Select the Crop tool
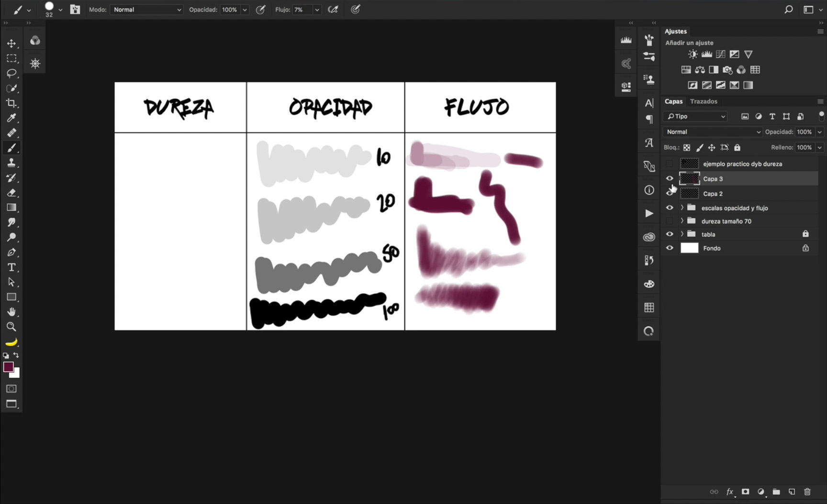 pos(11,103)
